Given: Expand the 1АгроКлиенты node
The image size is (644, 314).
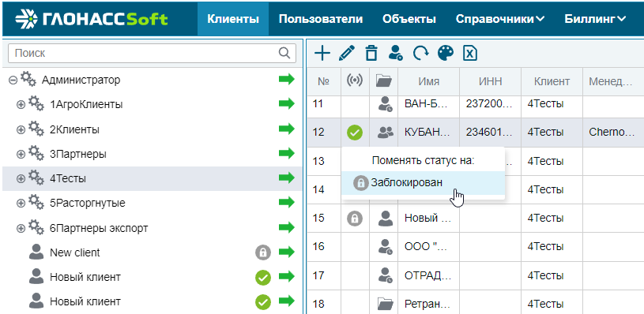Looking at the screenshot, I should 21,105.
